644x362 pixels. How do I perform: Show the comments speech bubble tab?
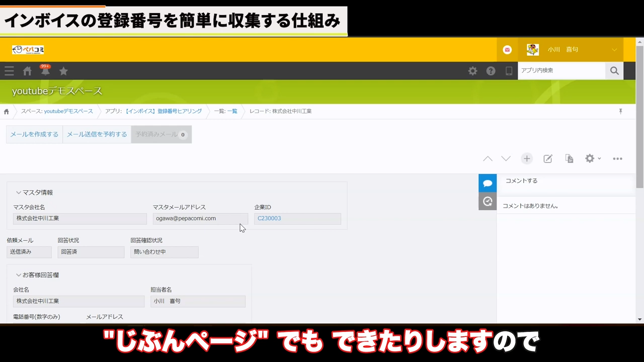pyautogui.click(x=488, y=184)
